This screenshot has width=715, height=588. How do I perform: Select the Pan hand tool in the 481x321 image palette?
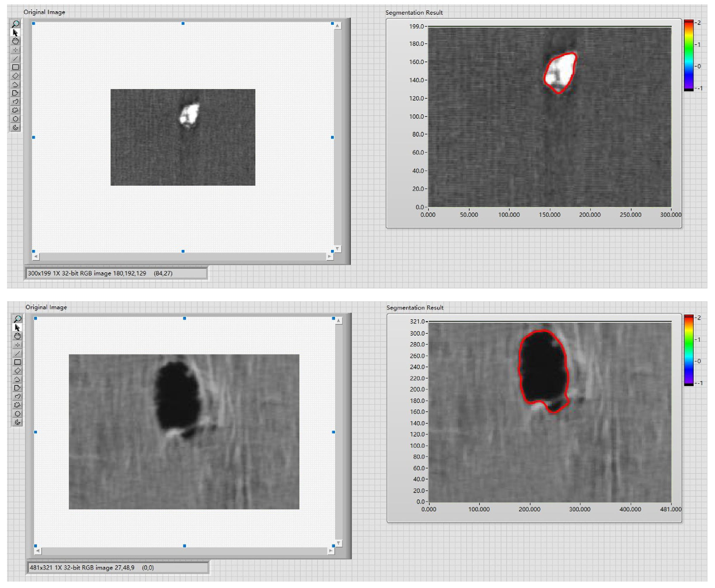point(18,336)
